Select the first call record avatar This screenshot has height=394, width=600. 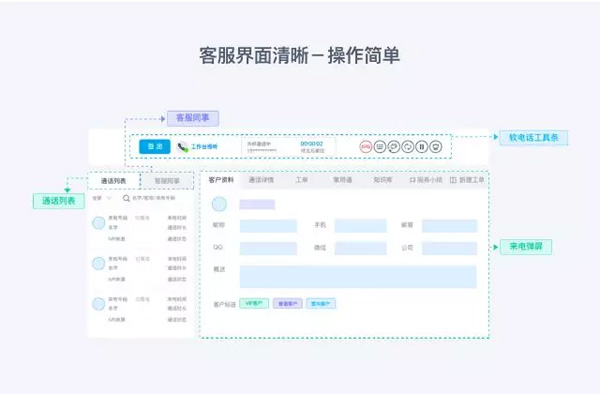pos(99,223)
